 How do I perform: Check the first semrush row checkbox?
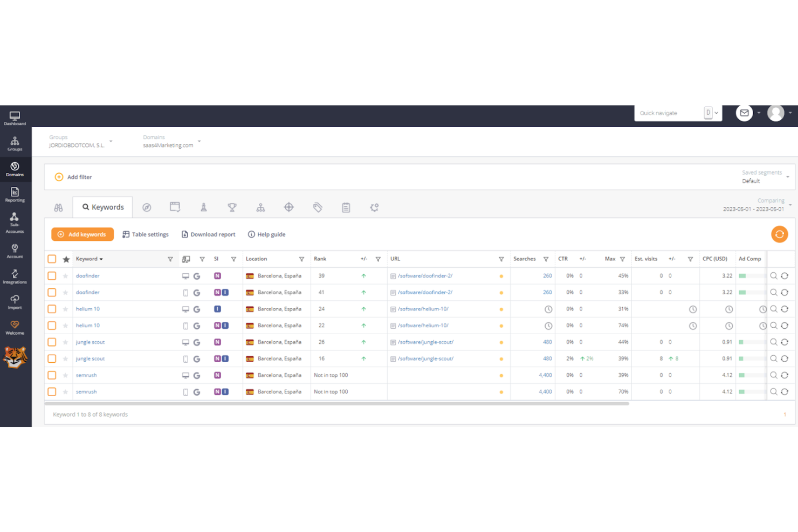pos(52,375)
